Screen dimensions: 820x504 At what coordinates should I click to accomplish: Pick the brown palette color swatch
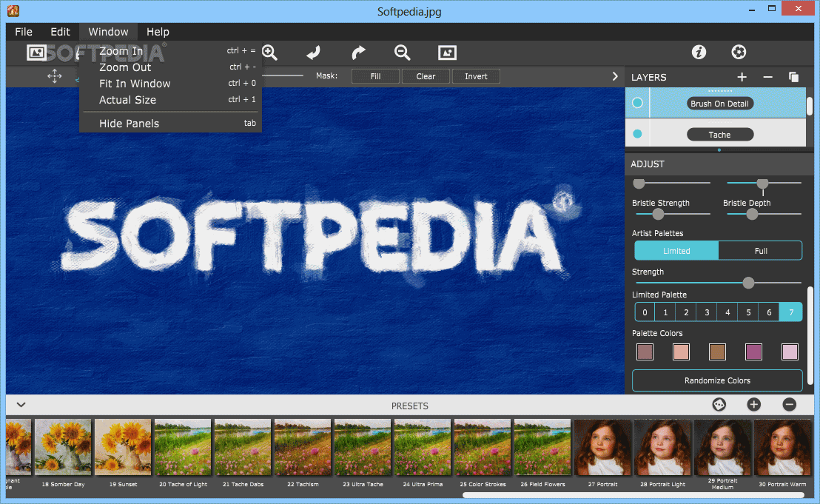[717, 352]
